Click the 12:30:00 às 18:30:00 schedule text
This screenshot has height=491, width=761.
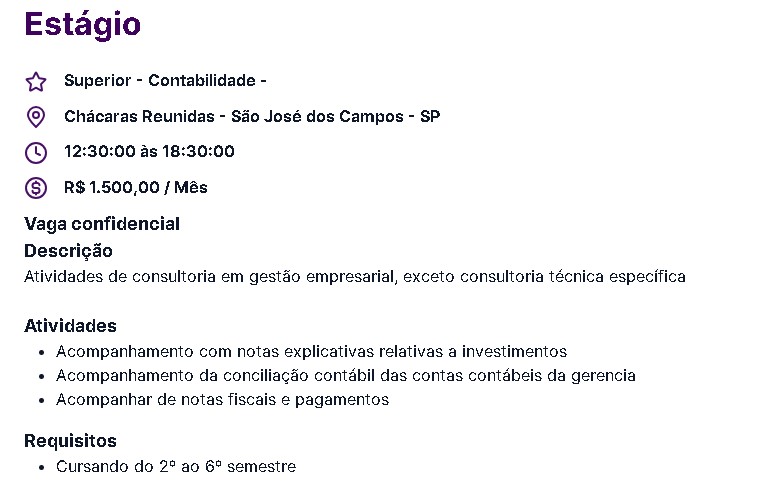pyautogui.click(x=149, y=151)
